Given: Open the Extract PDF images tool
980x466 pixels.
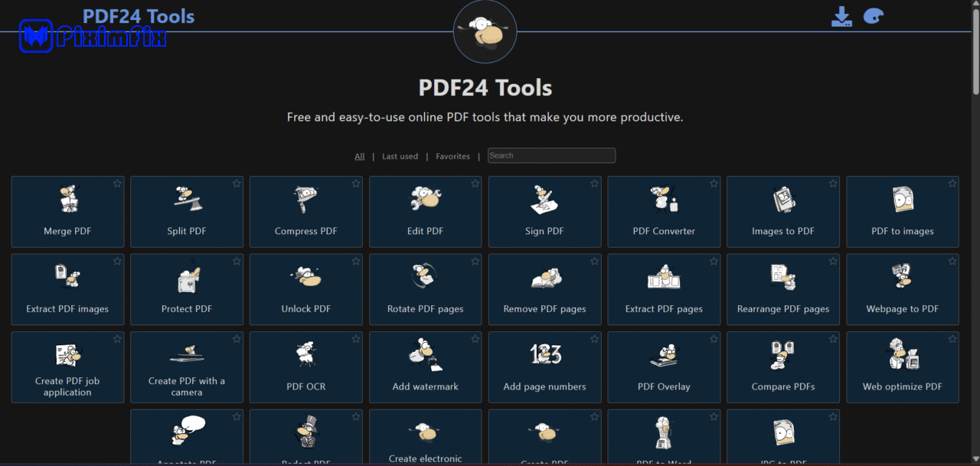Looking at the screenshot, I should click(x=67, y=290).
